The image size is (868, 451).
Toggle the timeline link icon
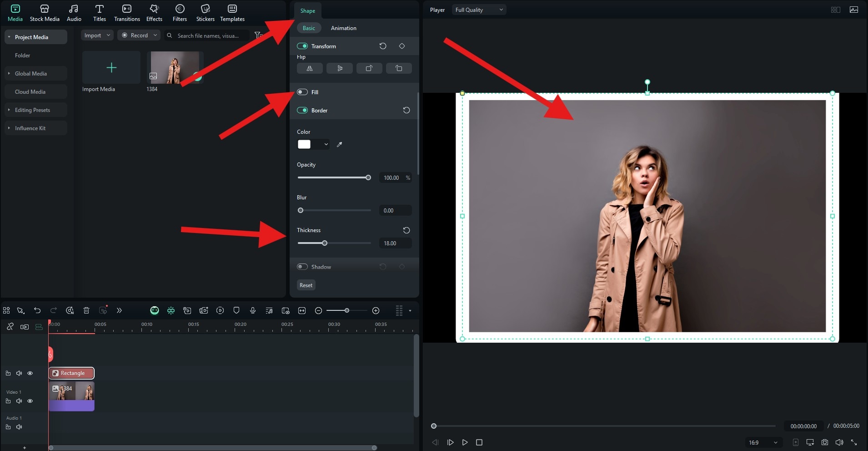[10, 327]
